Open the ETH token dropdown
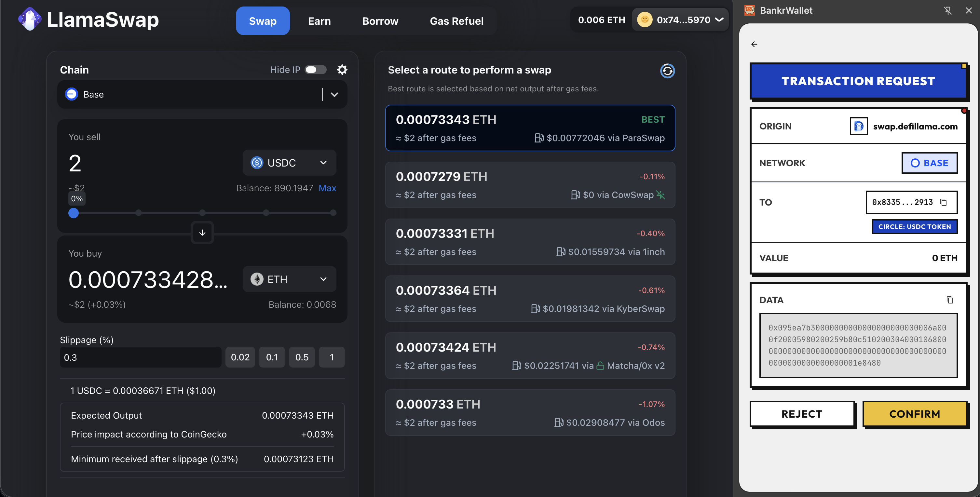 pyautogui.click(x=289, y=279)
